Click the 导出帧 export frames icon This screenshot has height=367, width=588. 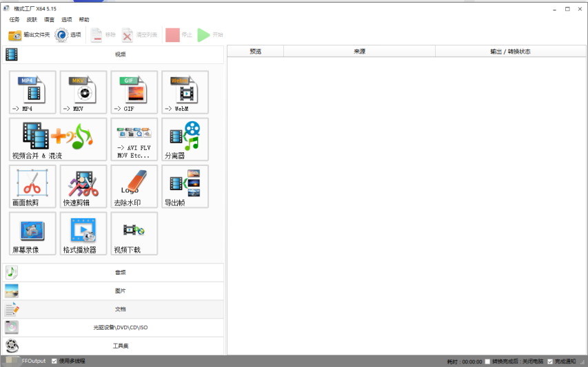pyautogui.click(x=185, y=186)
